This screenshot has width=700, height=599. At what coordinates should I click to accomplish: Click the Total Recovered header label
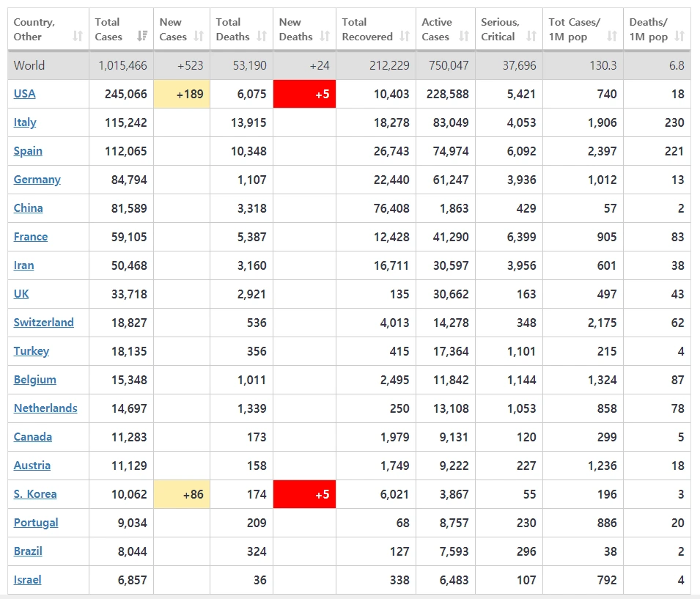coord(367,29)
